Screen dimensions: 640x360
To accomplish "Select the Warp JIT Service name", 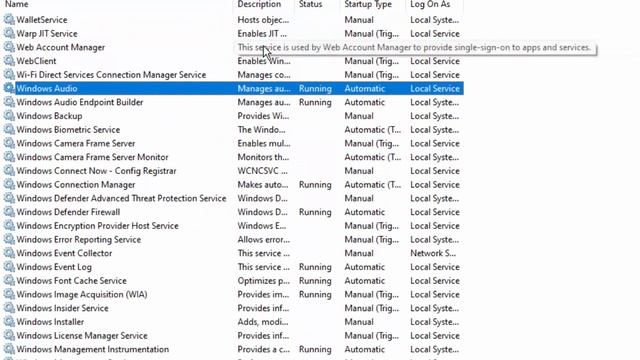I will click(x=47, y=33).
